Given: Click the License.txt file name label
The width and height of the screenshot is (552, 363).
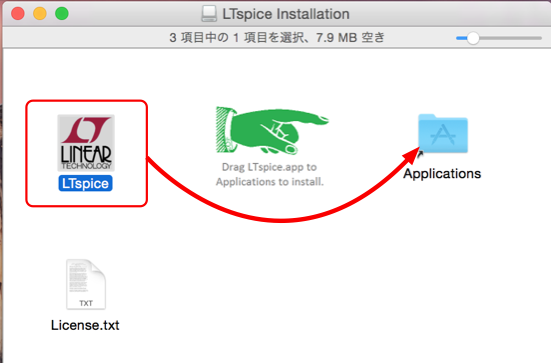Looking at the screenshot, I should tap(85, 325).
